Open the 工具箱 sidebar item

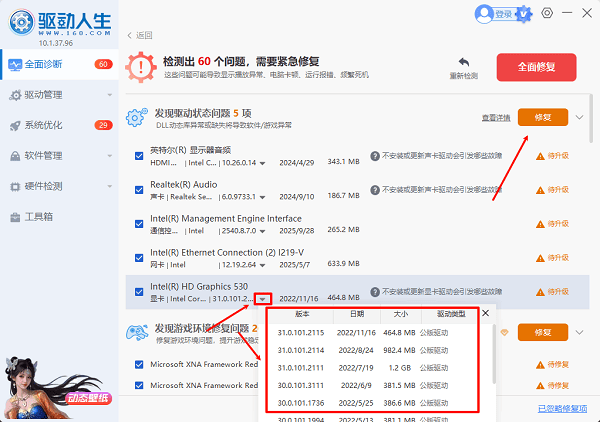point(60,217)
